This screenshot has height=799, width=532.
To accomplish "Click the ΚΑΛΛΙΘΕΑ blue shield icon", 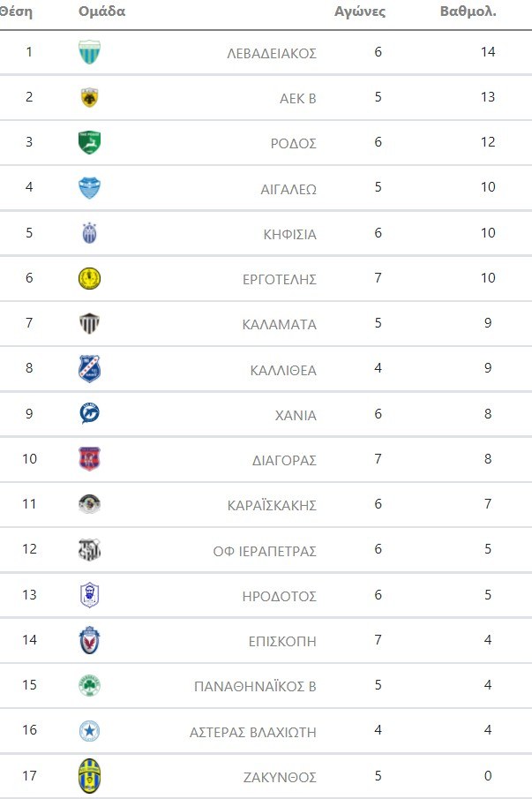I will [x=89, y=369].
